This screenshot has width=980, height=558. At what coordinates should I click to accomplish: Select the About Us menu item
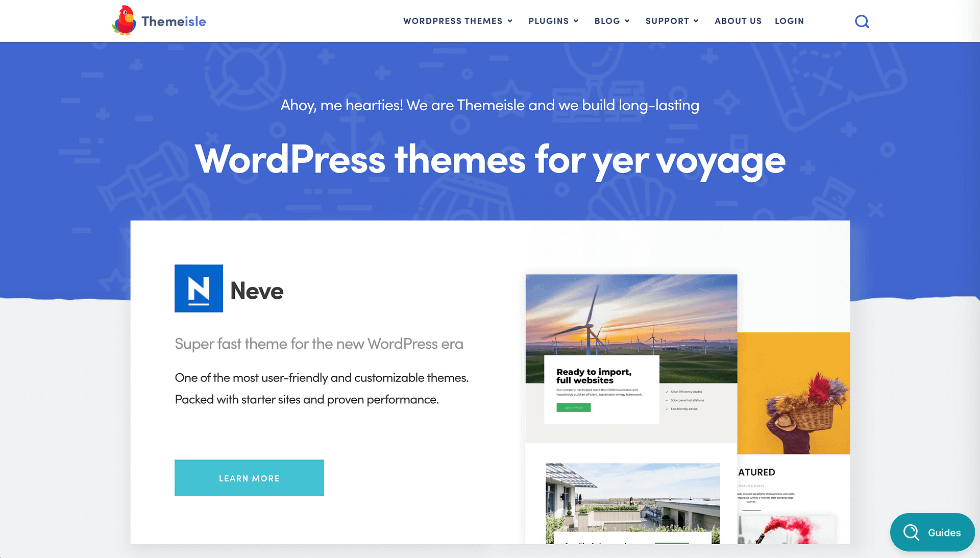click(739, 21)
